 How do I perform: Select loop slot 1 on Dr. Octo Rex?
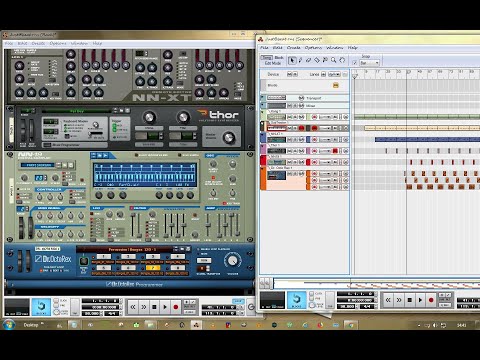click(103, 257)
